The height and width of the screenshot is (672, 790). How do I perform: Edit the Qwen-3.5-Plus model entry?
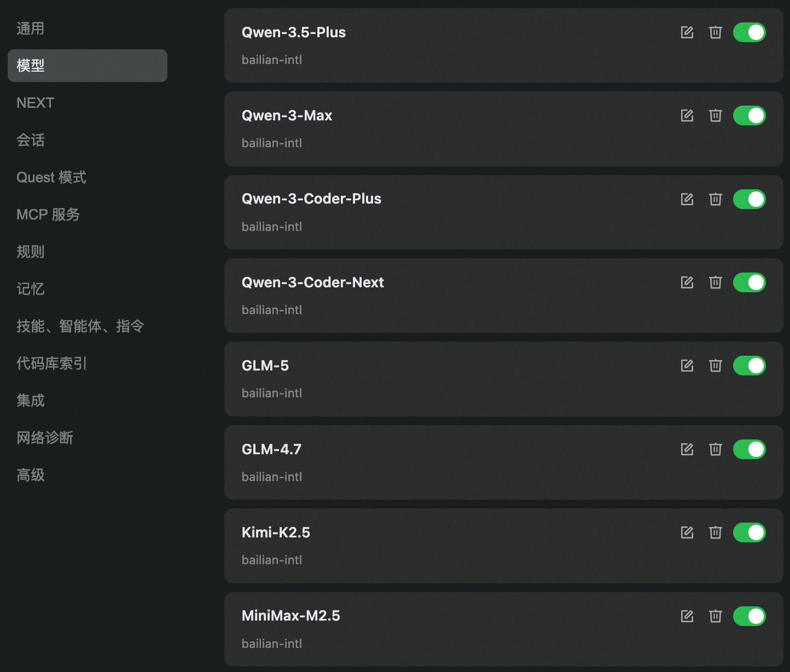687,32
